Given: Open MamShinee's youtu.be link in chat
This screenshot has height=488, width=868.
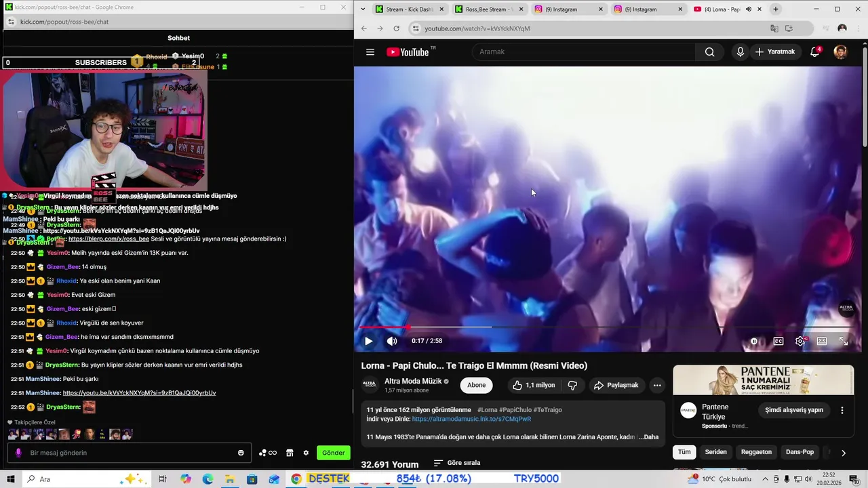Looking at the screenshot, I should pyautogui.click(x=139, y=393).
